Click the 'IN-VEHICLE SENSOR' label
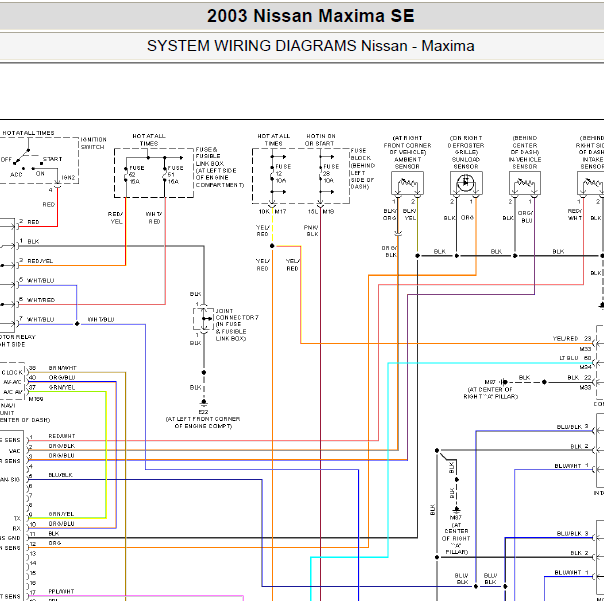Screen dimensions: 604x601 tap(525, 163)
